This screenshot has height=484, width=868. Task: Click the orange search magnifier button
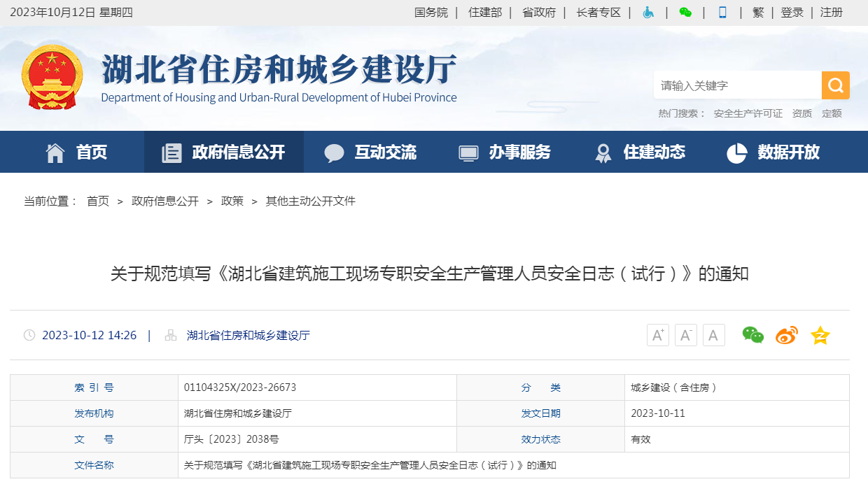(835, 85)
